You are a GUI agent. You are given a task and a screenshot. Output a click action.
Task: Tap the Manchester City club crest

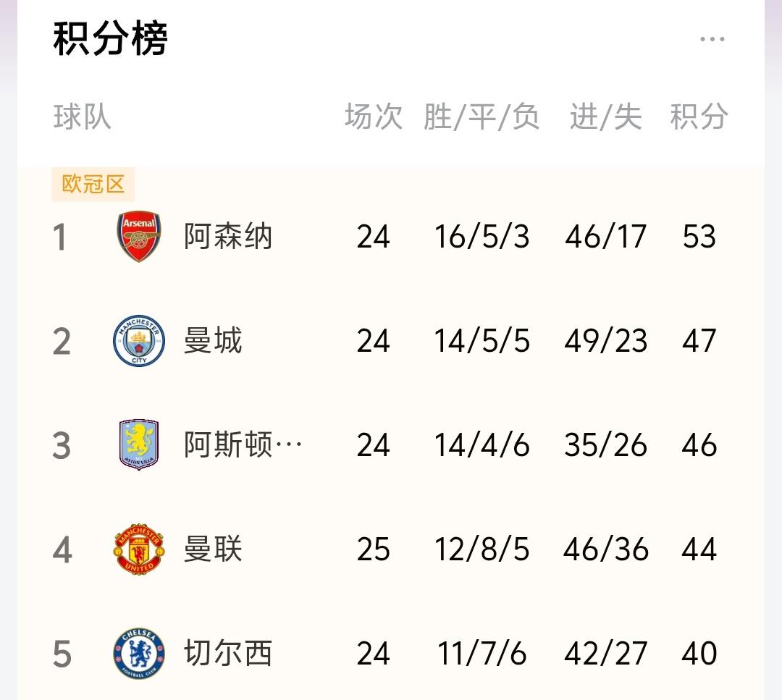139,341
